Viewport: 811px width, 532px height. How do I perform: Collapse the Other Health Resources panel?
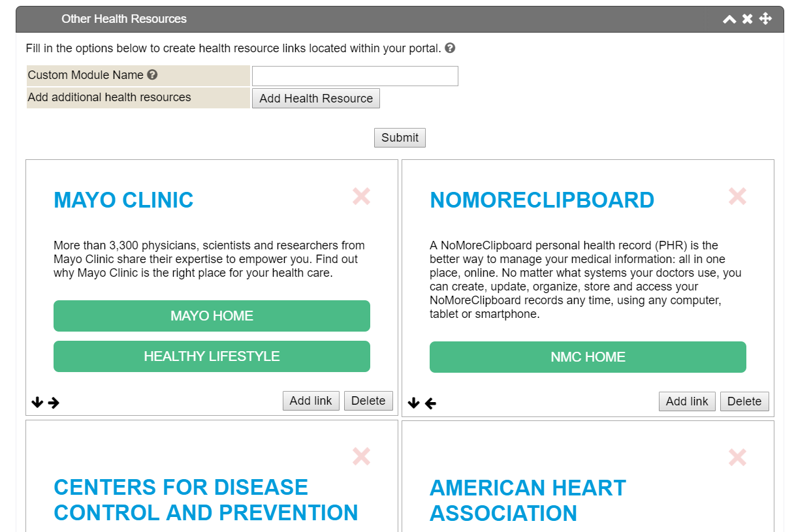729,19
